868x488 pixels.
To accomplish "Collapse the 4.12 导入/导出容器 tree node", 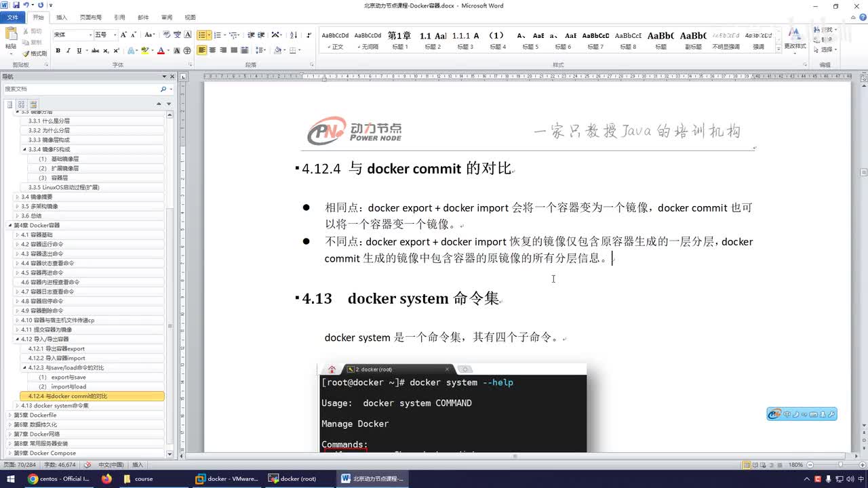I will [18, 339].
